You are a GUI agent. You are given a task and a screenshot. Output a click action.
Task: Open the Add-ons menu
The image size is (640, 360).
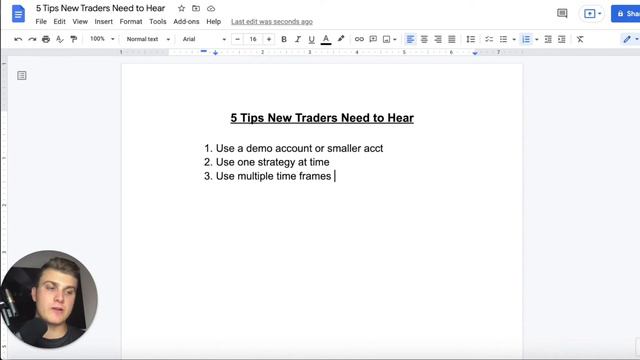click(186, 22)
